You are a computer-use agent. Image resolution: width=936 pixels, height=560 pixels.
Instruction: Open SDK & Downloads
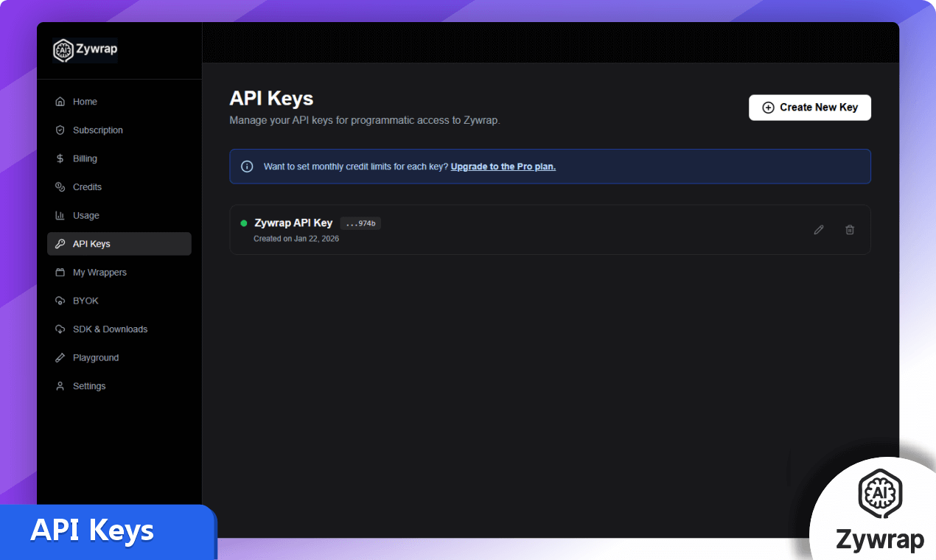pos(119,329)
